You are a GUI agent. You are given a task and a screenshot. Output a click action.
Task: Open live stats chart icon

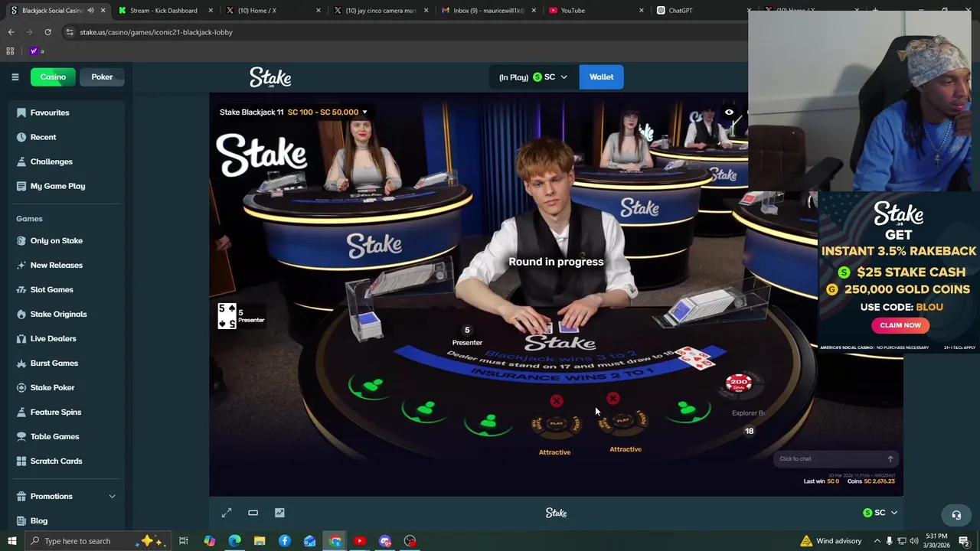[x=279, y=513]
